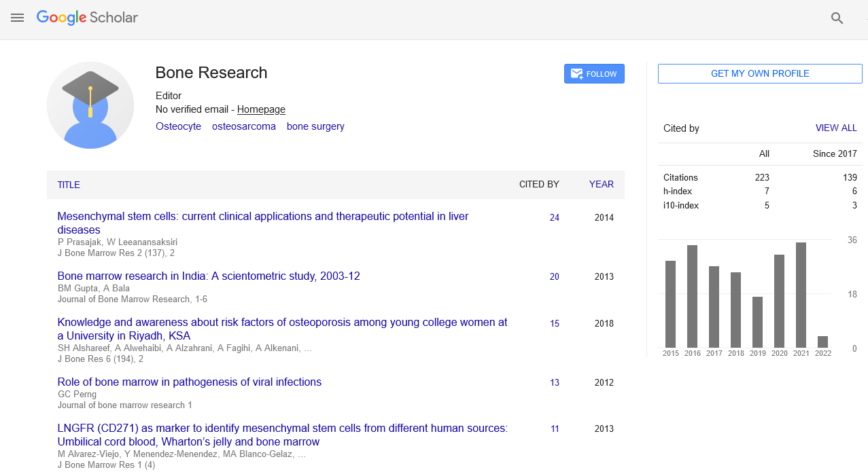Viewport: 868px width, 474px height.
Task: Open citation count 15 for osteoporosis article
Action: click(x=555, y=324)
